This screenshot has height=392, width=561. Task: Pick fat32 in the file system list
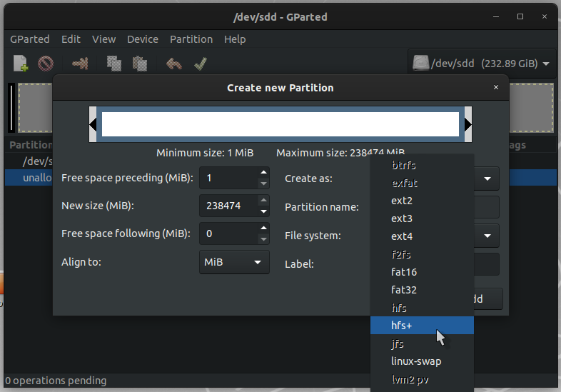423,290
